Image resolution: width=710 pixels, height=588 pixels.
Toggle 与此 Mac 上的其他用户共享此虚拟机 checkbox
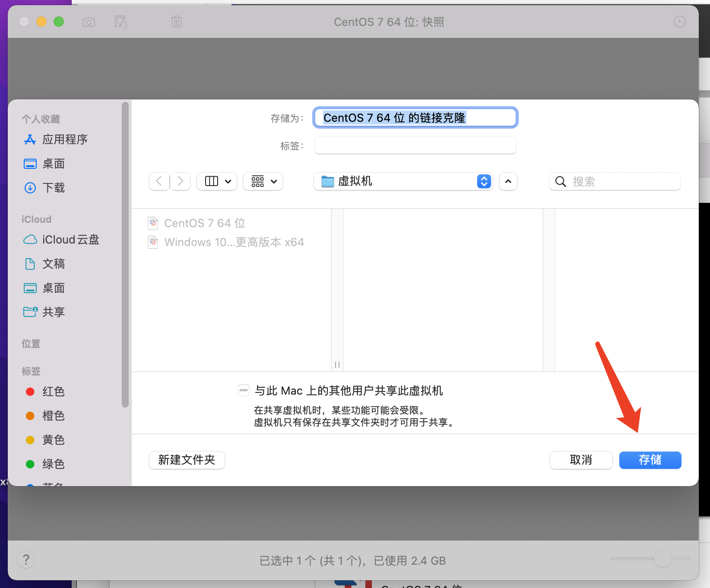click(244, 391)
